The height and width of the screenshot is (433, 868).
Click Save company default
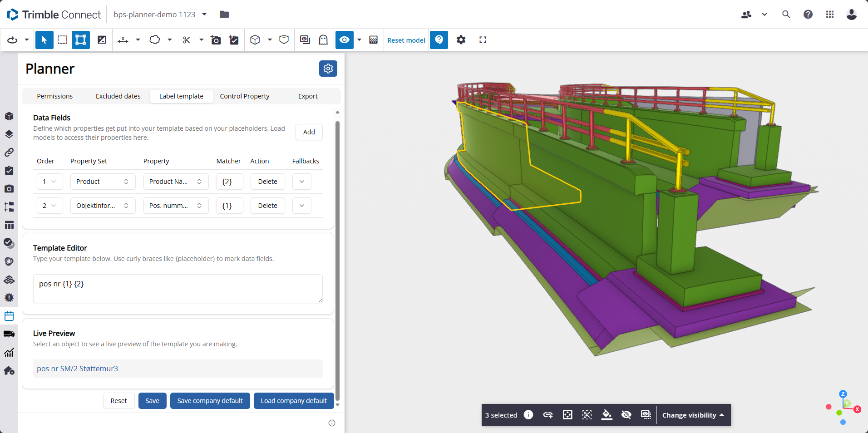point(210,401)
